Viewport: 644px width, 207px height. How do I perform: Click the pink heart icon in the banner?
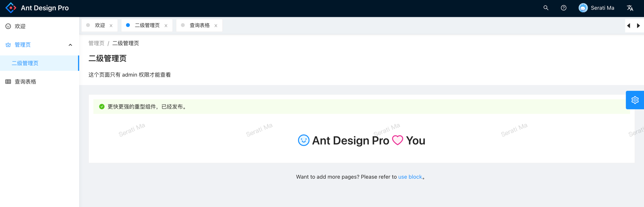pos(397,140)
